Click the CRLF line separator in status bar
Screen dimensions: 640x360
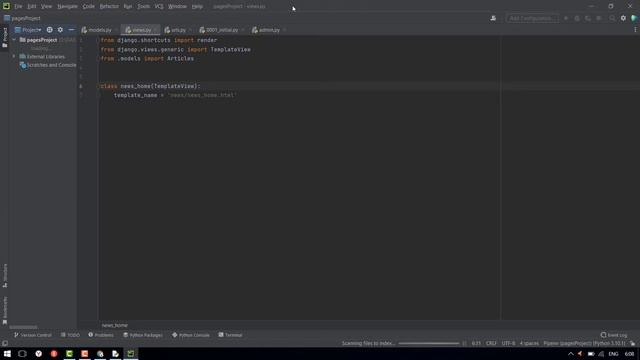(x=491, y=343)
